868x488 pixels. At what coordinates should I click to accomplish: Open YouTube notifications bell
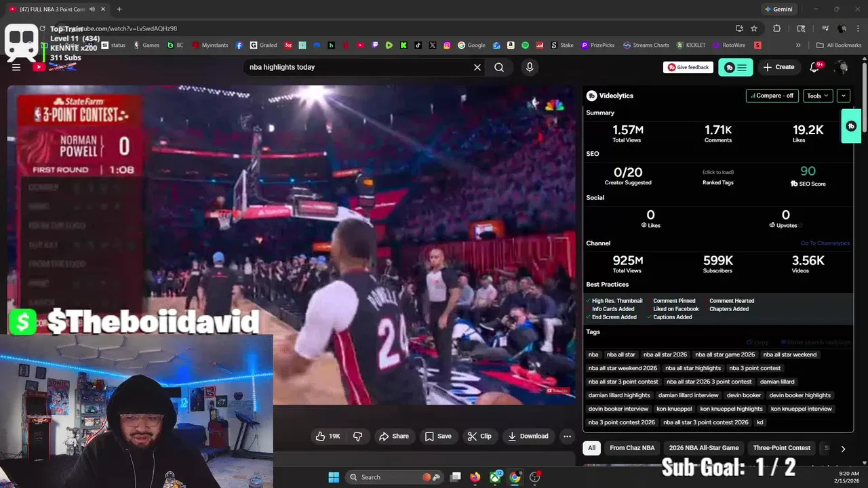pyautogui.click(x=815, y=67)
